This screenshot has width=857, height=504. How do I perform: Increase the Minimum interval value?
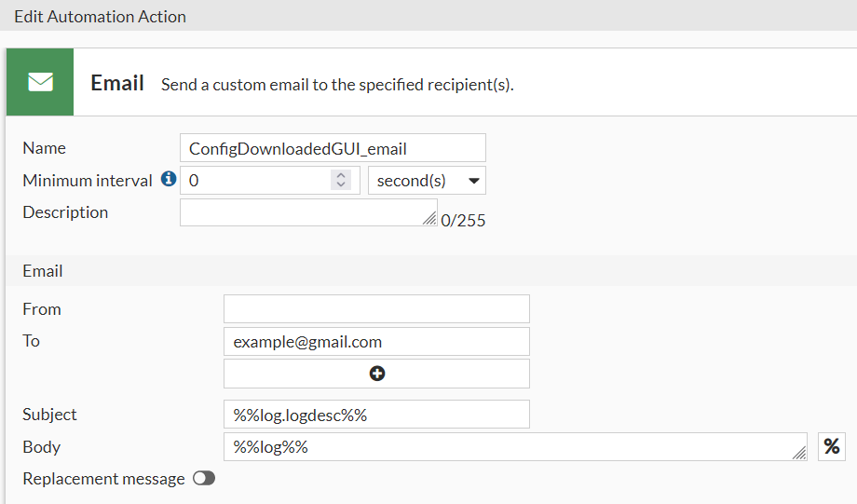click(341, 175)
